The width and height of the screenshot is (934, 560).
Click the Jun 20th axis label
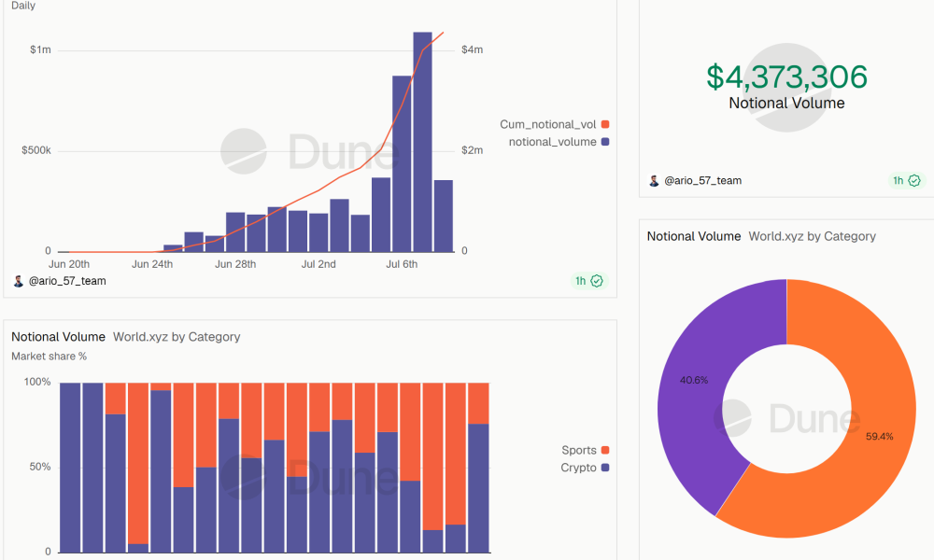(x=69, y=264)
